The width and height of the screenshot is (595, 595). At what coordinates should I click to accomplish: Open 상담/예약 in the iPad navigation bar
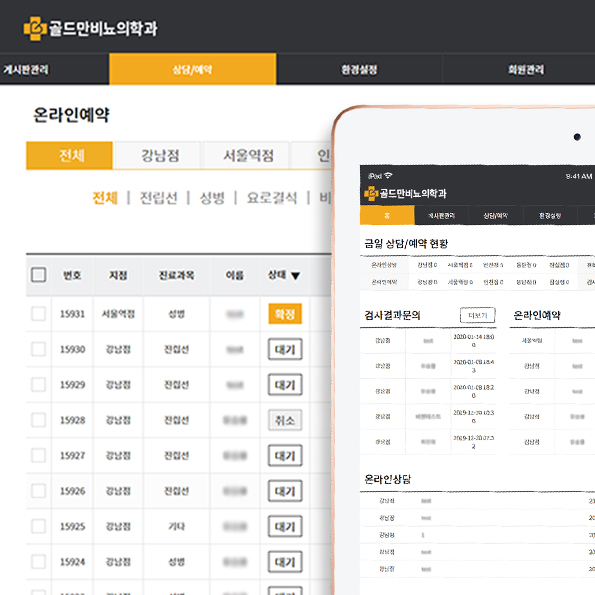(496, 216)
